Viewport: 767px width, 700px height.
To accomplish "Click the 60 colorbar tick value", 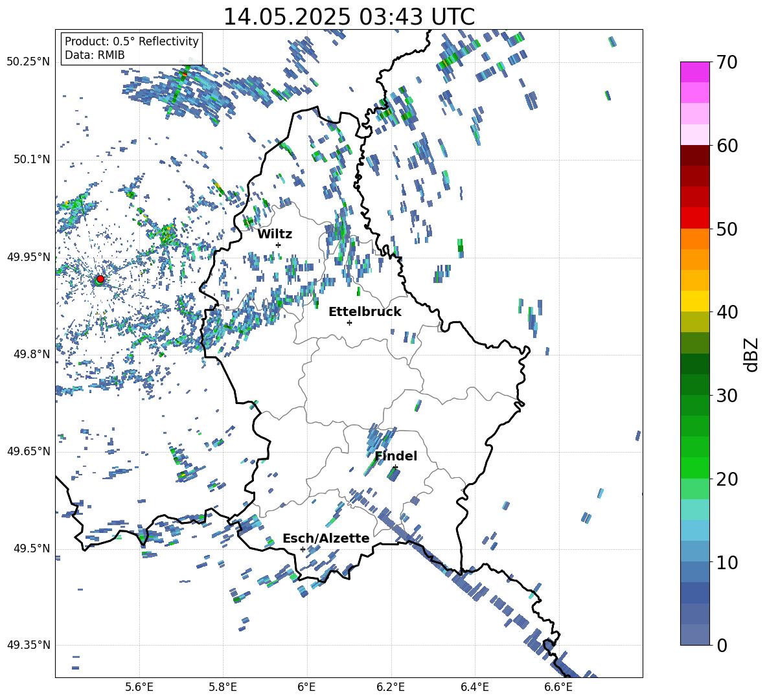I will (727, 146).
